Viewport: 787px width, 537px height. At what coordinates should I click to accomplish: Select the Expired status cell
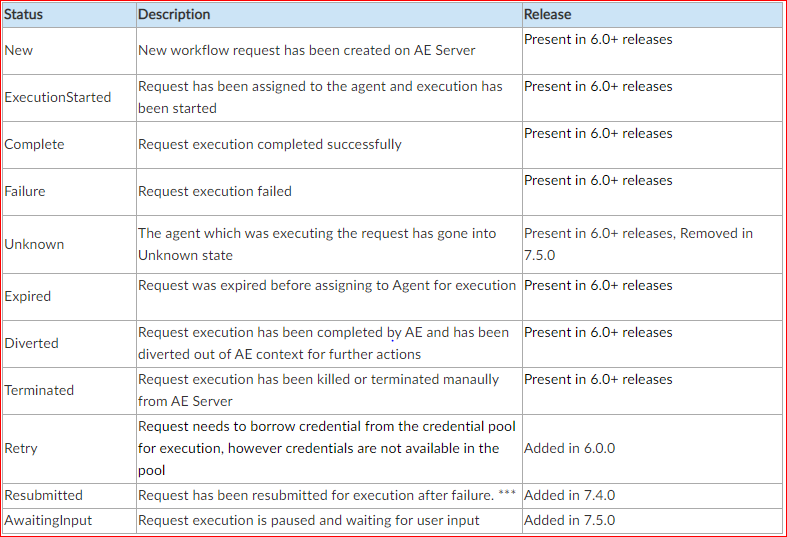pyautogui.click(x=69, y=297)
